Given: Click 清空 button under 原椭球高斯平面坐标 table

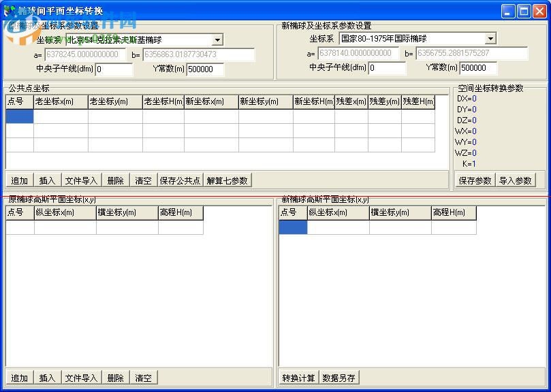Looking at the screenshot, I should [x=144, y=378].
